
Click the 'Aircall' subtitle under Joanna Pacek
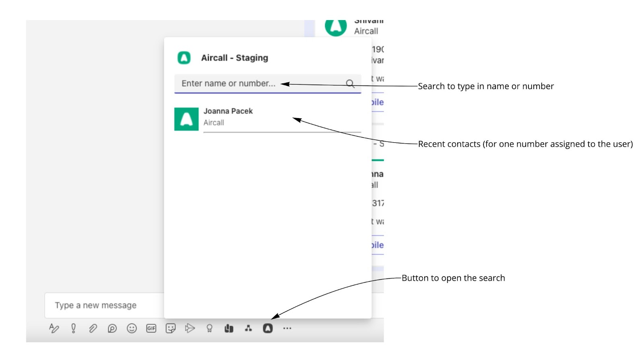[214, 123]
